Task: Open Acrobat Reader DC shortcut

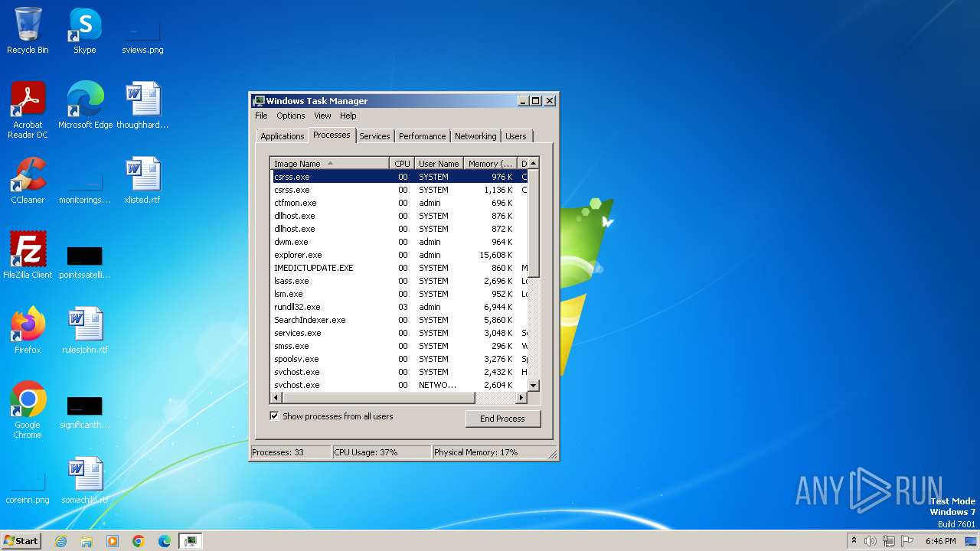Action: coord(28,110)
